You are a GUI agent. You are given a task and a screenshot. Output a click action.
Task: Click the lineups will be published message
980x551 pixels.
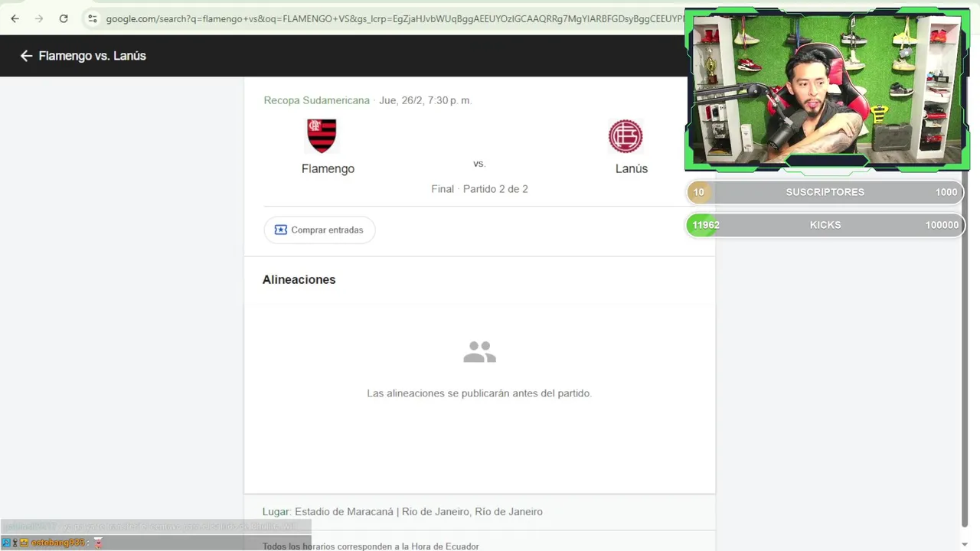point(479,393)
